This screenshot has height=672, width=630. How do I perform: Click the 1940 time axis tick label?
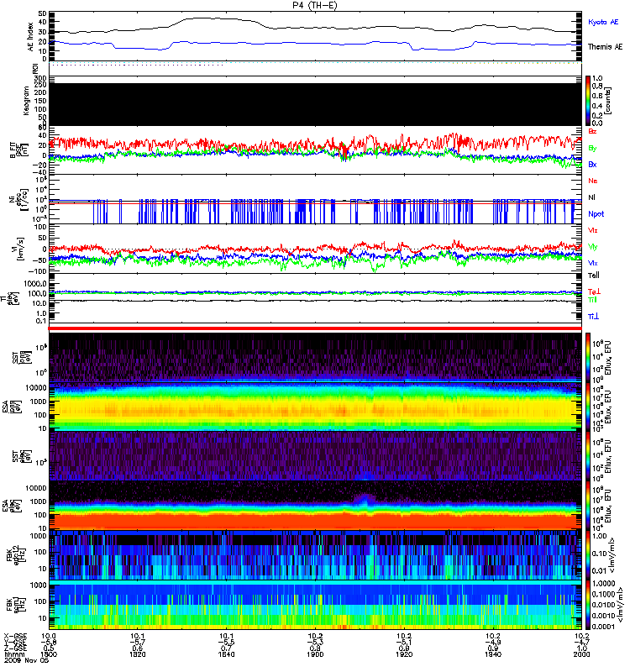[493, 654]
